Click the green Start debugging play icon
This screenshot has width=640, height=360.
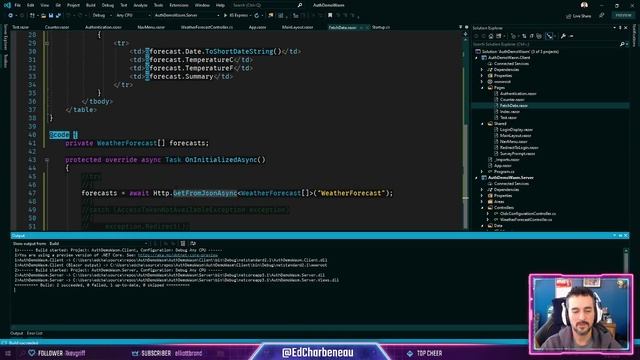225,16
